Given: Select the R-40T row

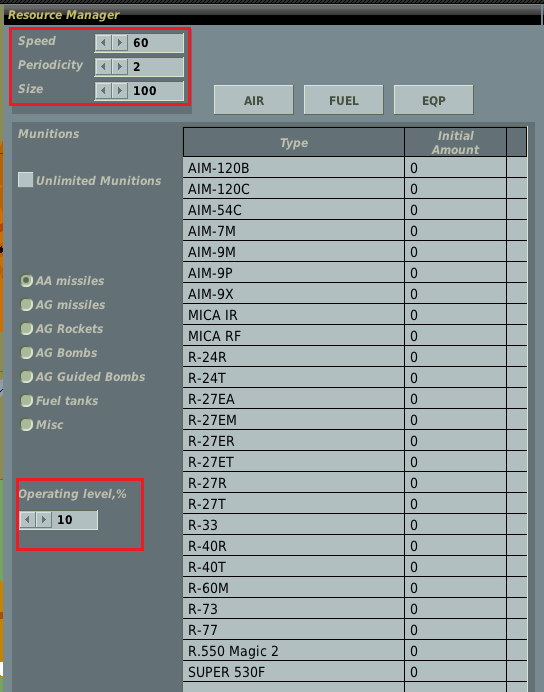Looking at the screenshot, I should (355, 567).
